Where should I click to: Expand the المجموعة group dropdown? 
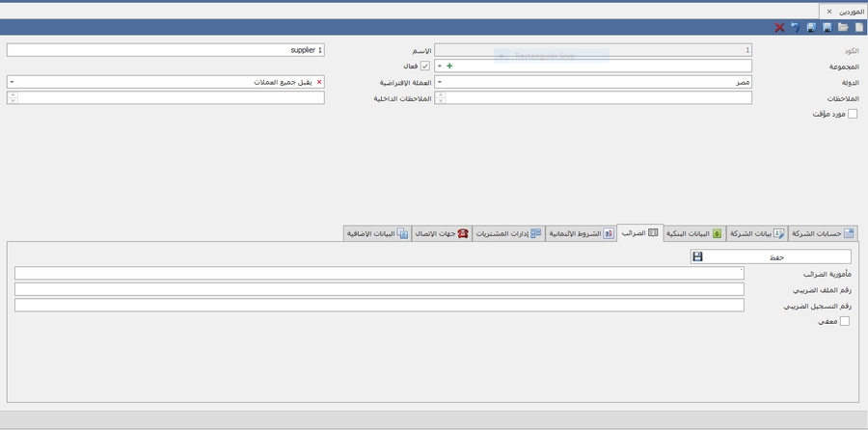[440, 67]
